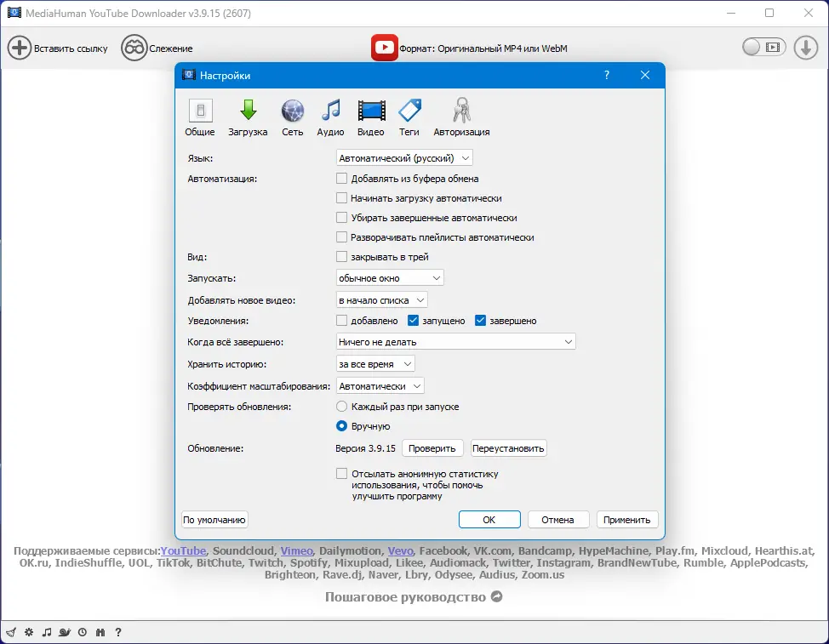Uncheck the завершено notification box
Viewport: 829px width, 644px height.
point(481,321)
